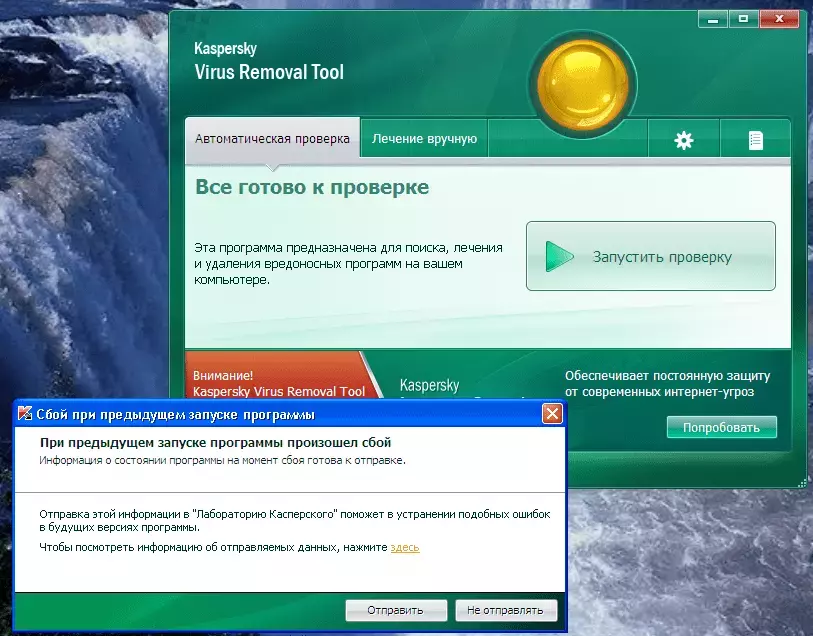Follow the здесь link for data details

point(405,547)
